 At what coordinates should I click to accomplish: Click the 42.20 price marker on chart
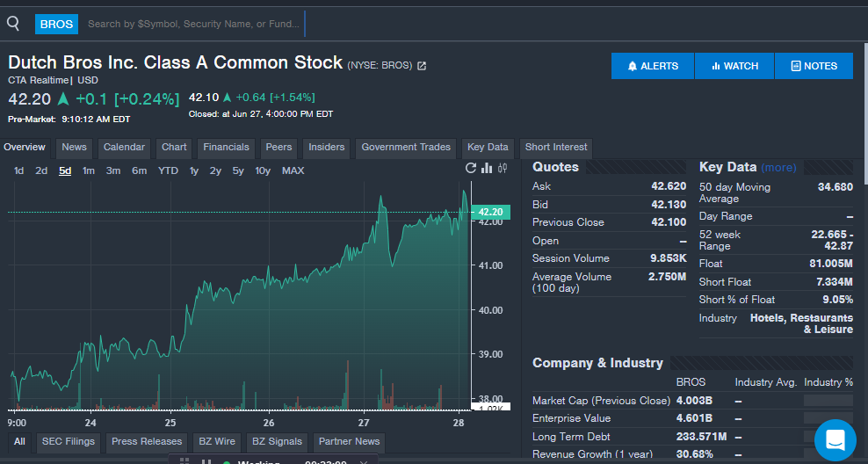(x=490, y=212)
